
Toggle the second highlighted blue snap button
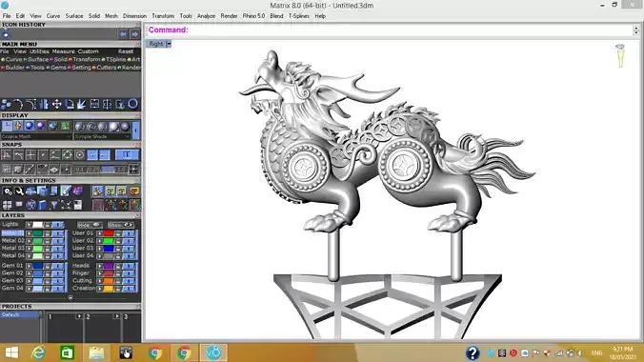105,155
